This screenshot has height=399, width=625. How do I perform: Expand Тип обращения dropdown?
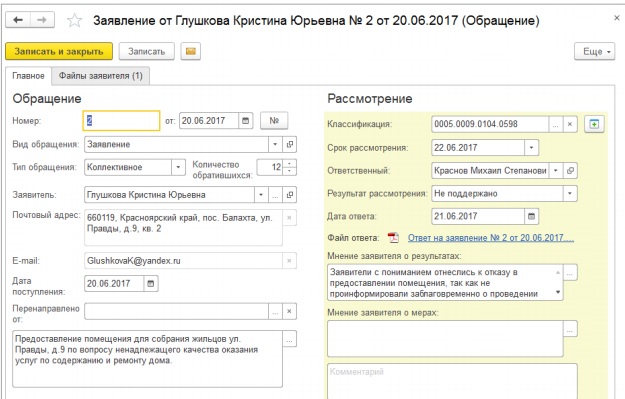click(178, 167)
